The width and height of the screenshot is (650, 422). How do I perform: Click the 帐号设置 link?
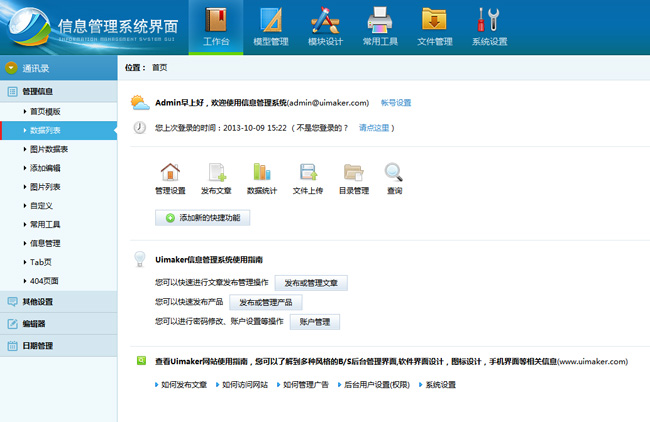(396, 102)
